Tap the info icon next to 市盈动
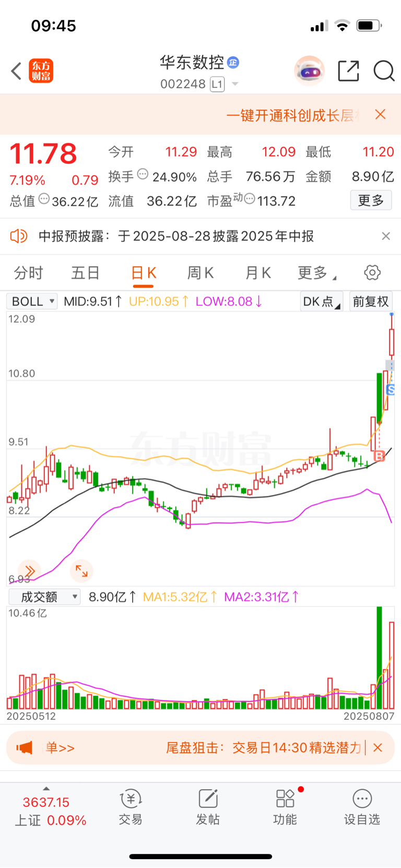 tap(250, 199)
